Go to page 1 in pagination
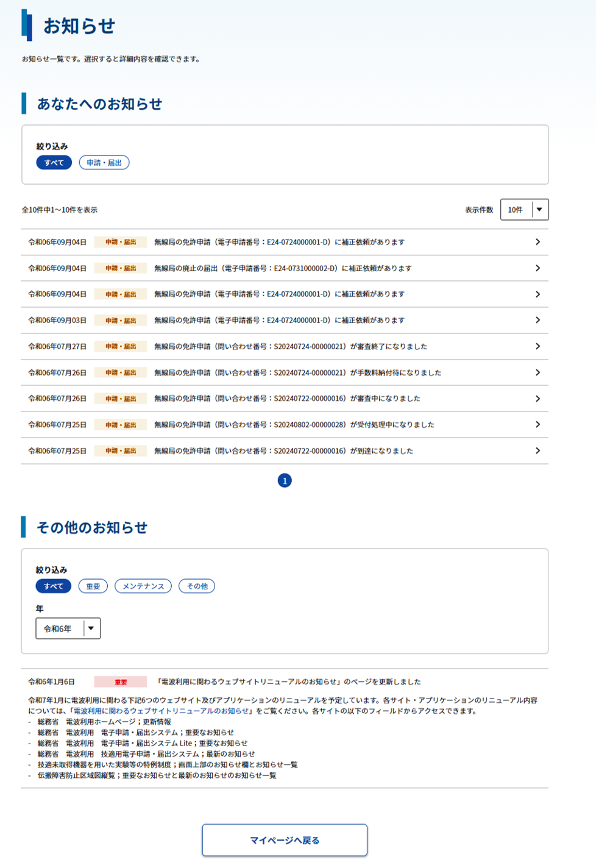The width and height of the screenshot is (596, 868). click(x=285, y=481)
